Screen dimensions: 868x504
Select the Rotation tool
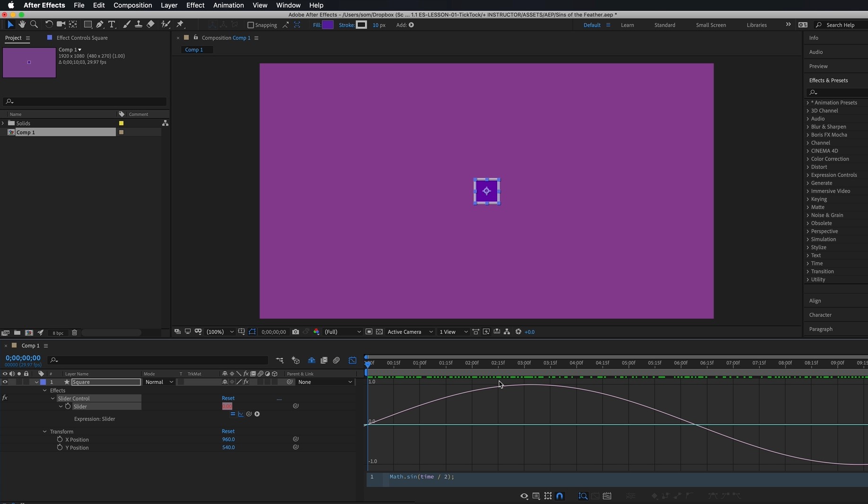(x=49, y=25)
